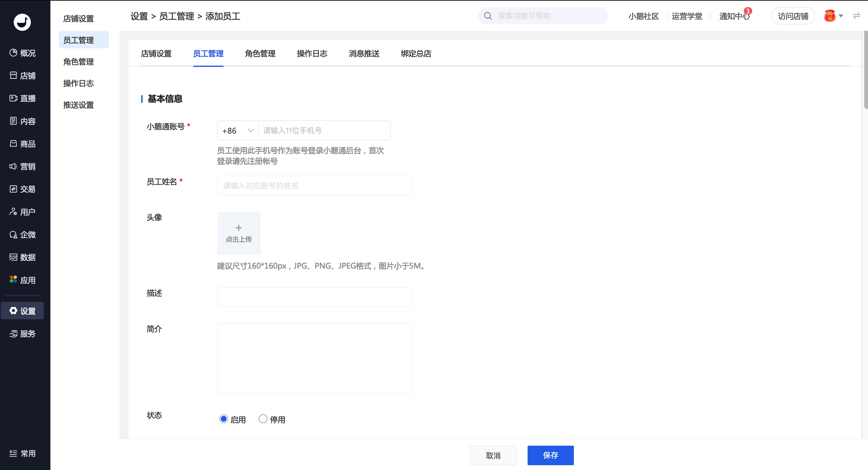Click the 搜索功能与帮助 search box
Screen dimensions: 868x470
543,16
